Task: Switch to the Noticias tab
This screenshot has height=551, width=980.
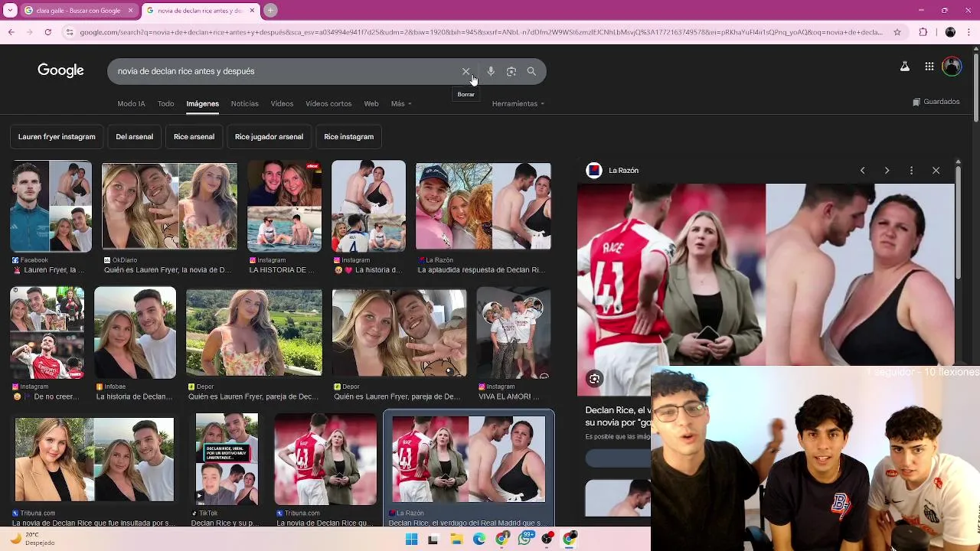Action: [244, 104]
